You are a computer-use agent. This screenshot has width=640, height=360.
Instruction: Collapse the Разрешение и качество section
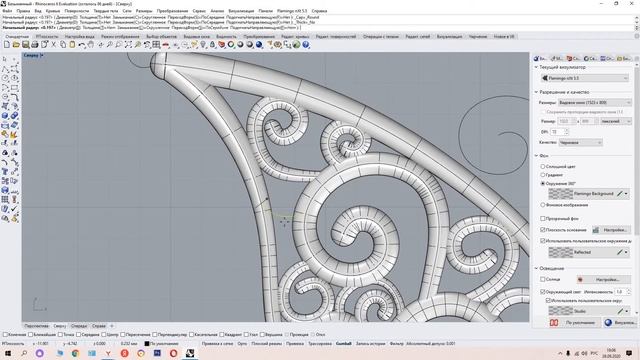[x=536, y=92]
